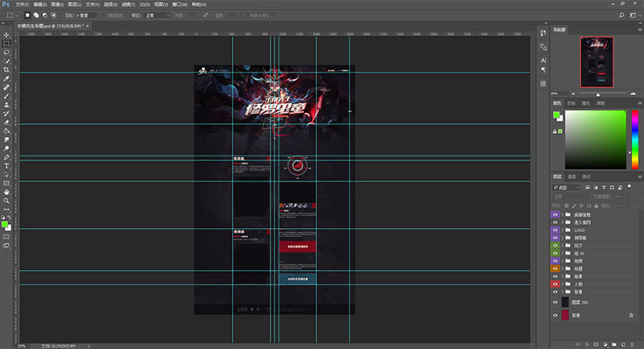Viewport: 644px width, 349px height.
Task: Expand the 视频 layer group
Action: click(563, 261)
